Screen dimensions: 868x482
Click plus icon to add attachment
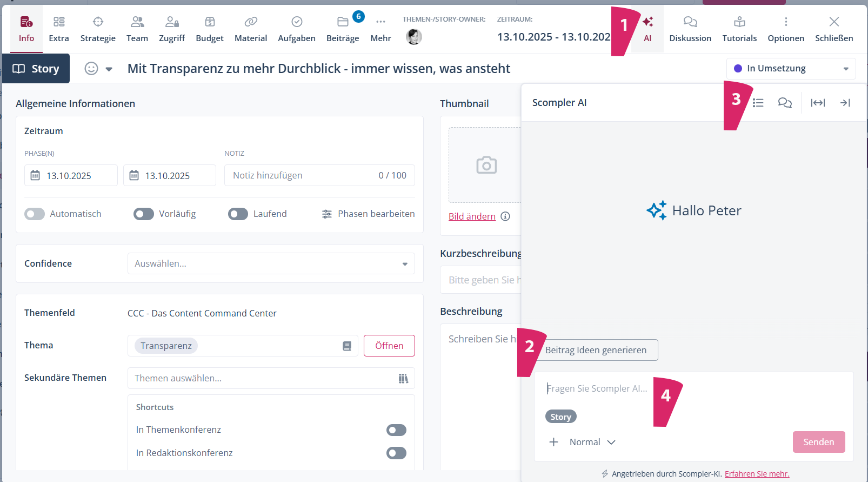point(553,442)
